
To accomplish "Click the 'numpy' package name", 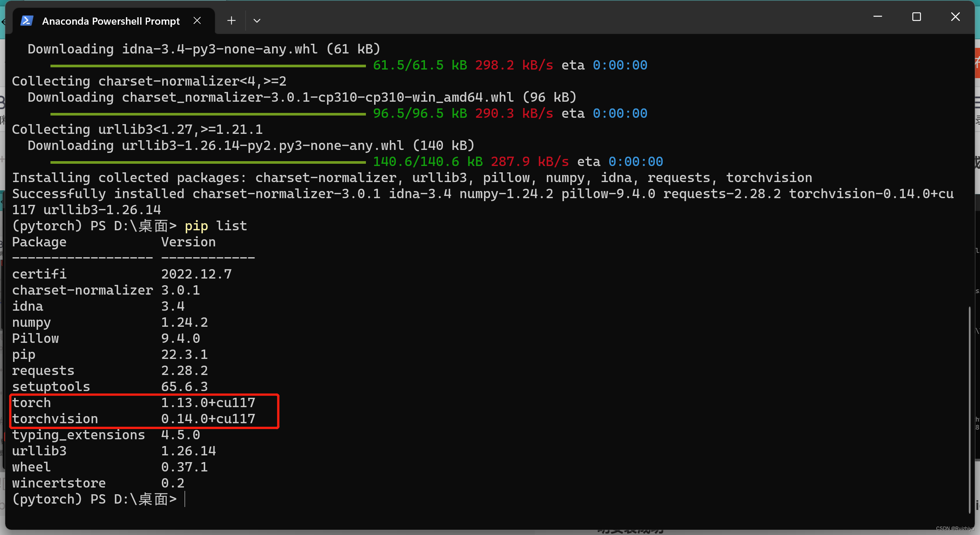I will 31,322.
